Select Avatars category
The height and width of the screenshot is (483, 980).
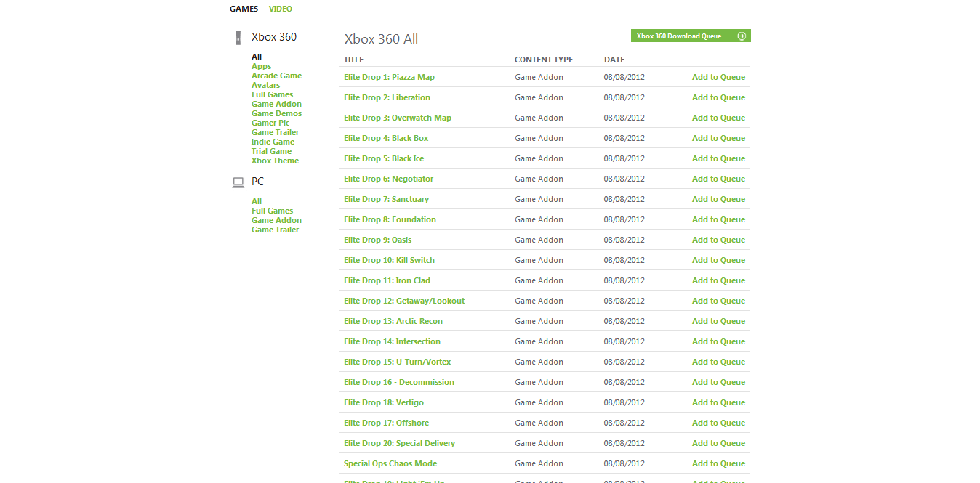(x=265, y=85)
